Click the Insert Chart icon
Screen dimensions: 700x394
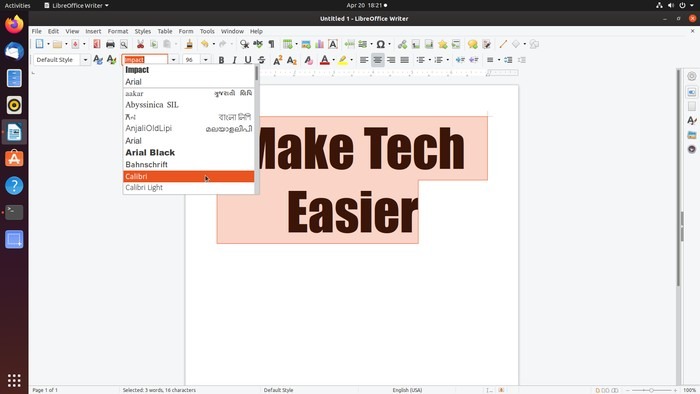(319, 44)
